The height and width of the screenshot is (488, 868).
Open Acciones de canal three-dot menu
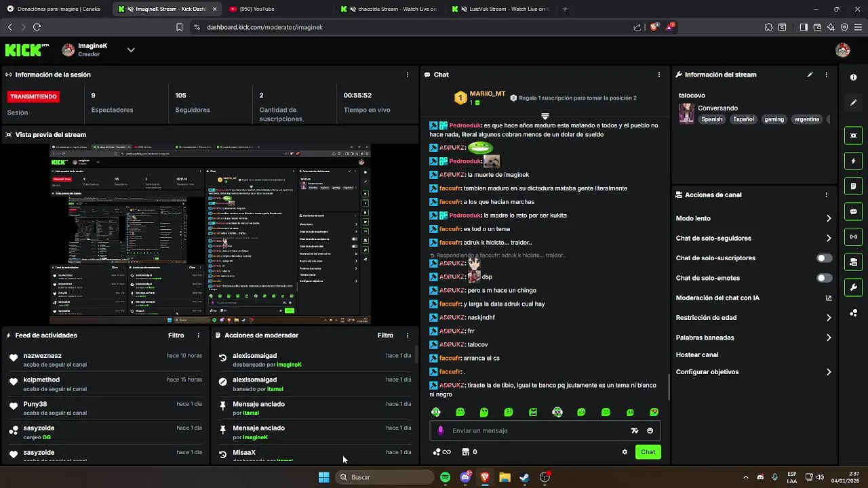pyautogui.click(x=826, y=195)
